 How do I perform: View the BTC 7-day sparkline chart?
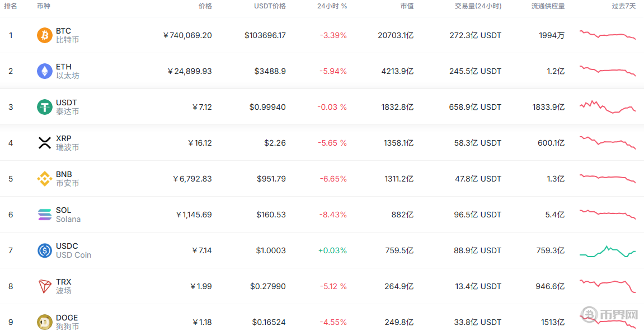point(607,35)
